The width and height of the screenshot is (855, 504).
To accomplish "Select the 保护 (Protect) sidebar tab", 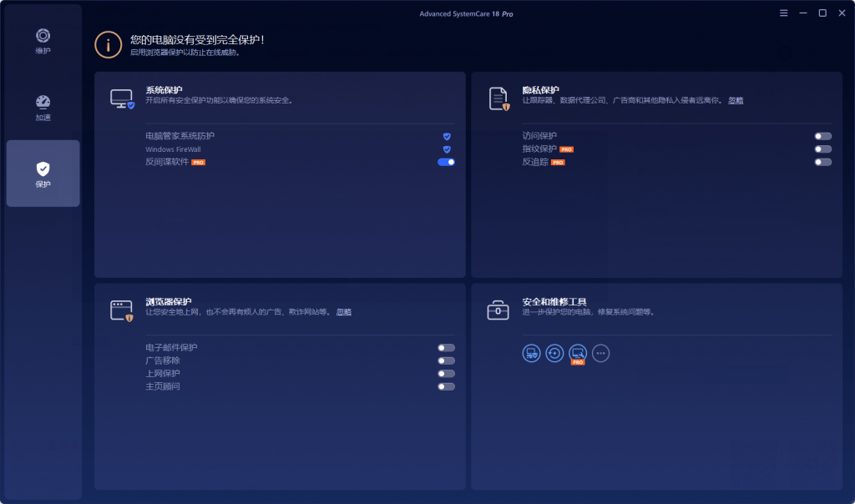I will (43, 174).
